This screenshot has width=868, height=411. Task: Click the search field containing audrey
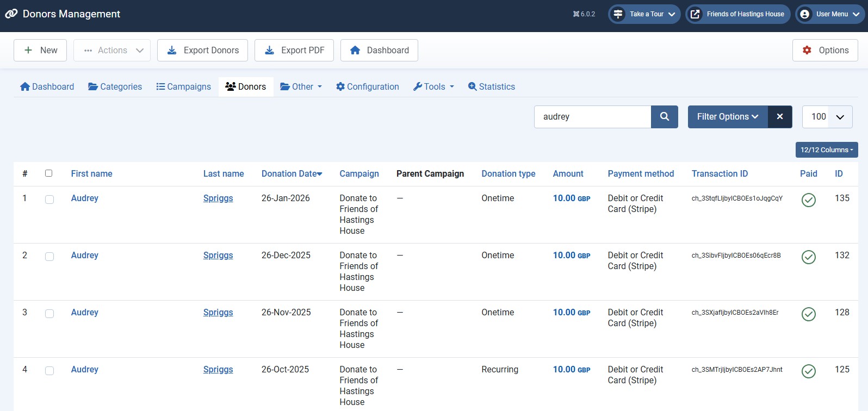coord(592,117)
